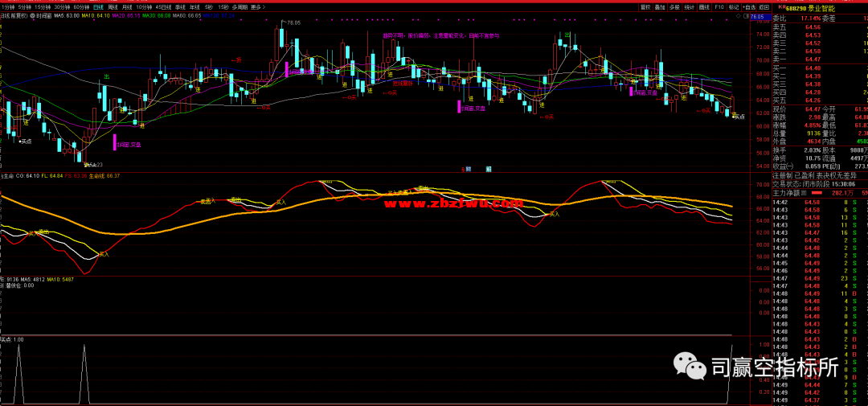Click the 返回 back button
The width and height of the screenshot is (868, 406).
[764, 7]
